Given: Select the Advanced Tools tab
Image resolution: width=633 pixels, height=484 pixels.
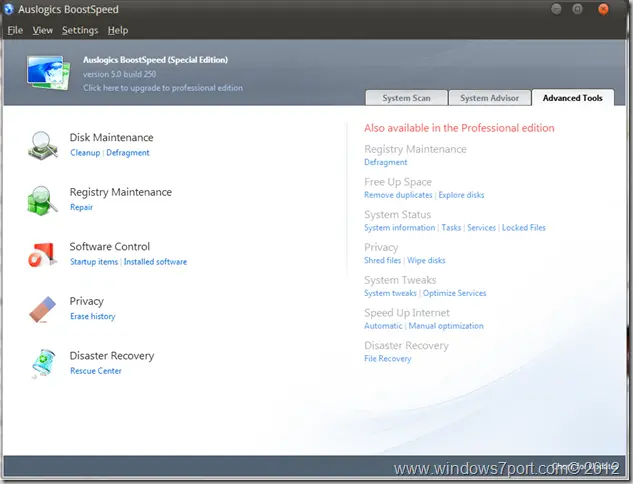Looking at the screenshot, I should (x=572, y=98).
